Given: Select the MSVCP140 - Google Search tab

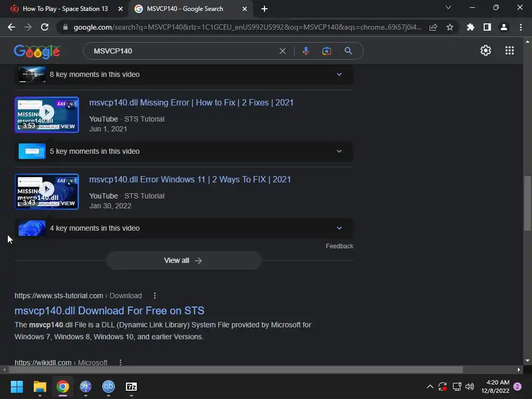Looking at the screenshot, I should (x=190, y=9).
